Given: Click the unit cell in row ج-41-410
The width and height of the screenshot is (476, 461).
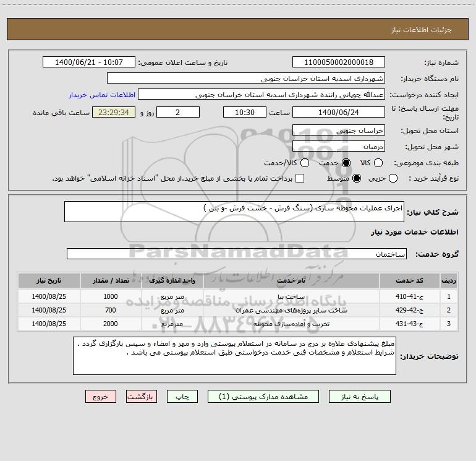Looking at the screenshot, I should click(172, 296).
